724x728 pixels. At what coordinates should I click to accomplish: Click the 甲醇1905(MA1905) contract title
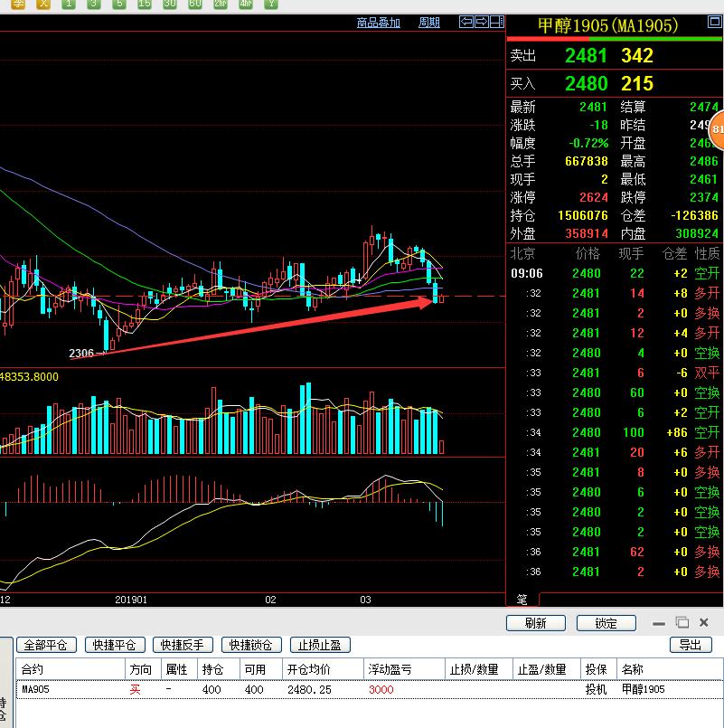coord(608,25)
